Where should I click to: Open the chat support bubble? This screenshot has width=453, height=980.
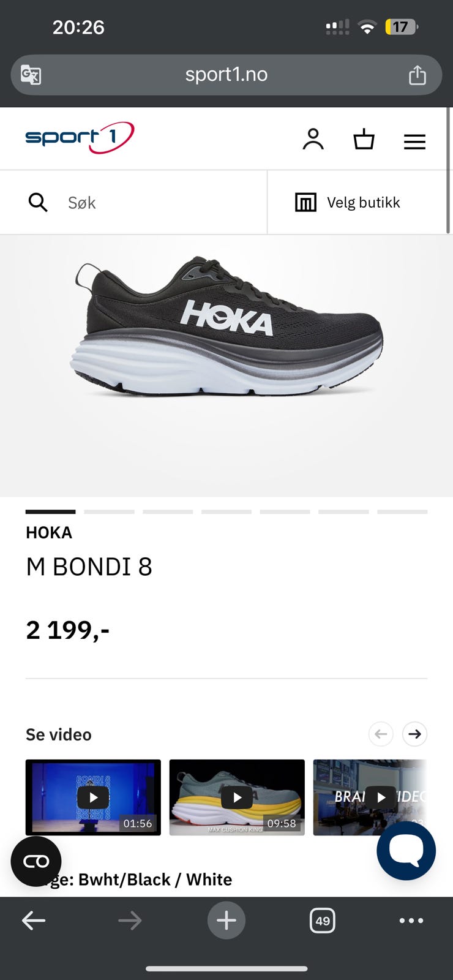[406, 851]
